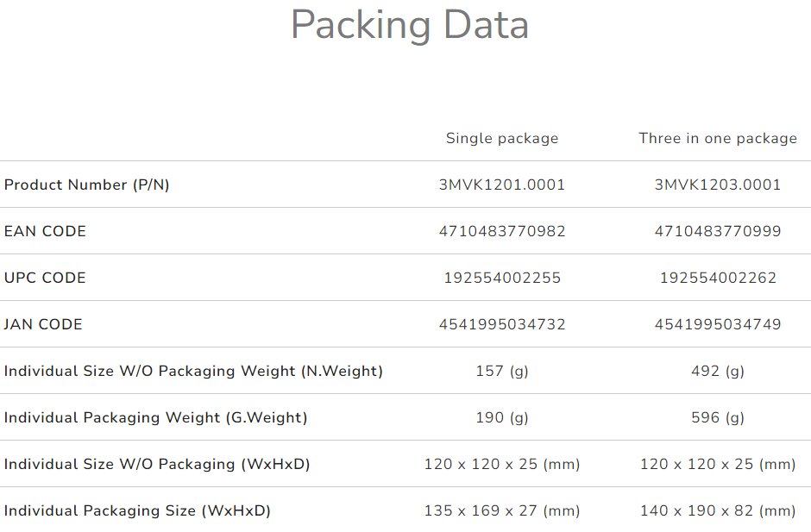This screenshot has height=532, width=811.
Task: Select JAN value 4541995034749
Action: pyautogui.click(x=718, y=324)
